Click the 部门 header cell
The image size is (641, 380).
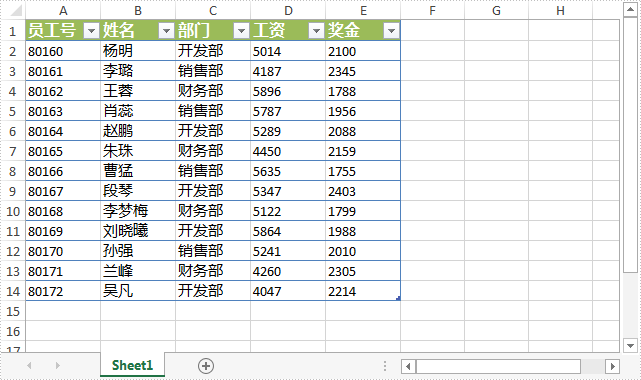click(x=213, y=31)
